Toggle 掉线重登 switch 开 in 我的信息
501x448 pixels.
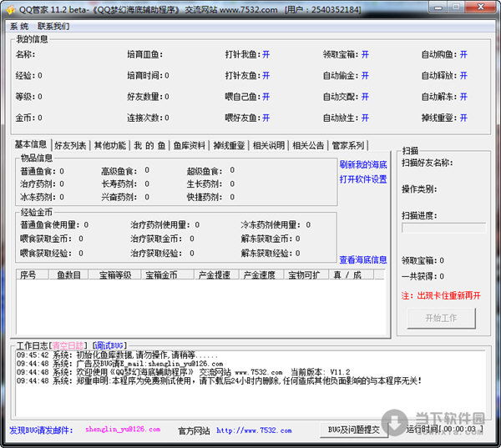click(x=463, y=118)
